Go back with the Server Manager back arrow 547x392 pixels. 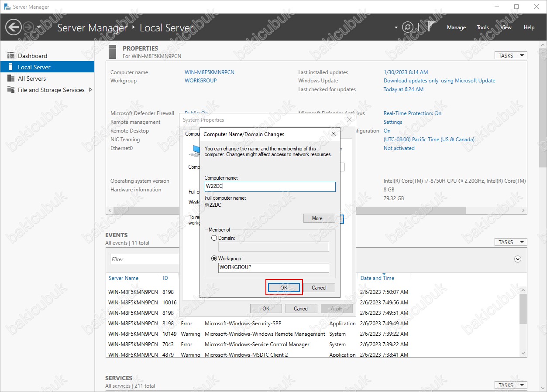pyautogui.click(x=14, y=27)
